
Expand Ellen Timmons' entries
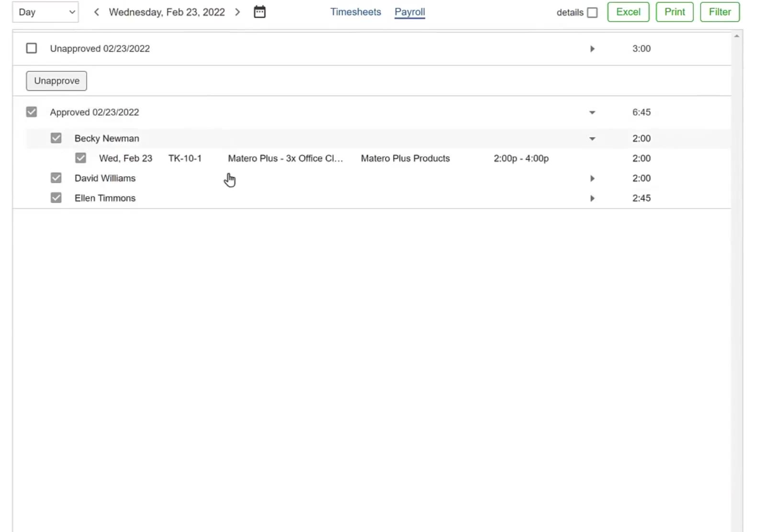pos(592,198)
